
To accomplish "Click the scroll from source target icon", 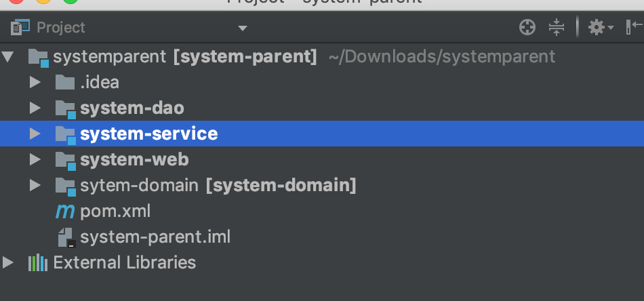I will (x=527, y=27).
